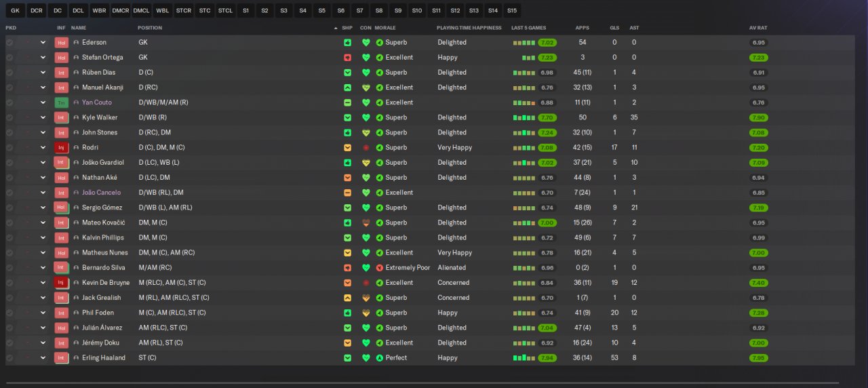This screenshot has height=388, width=868.
Task: Open the position dropdown for Joško Gvardiol
Action: (43, 163)
